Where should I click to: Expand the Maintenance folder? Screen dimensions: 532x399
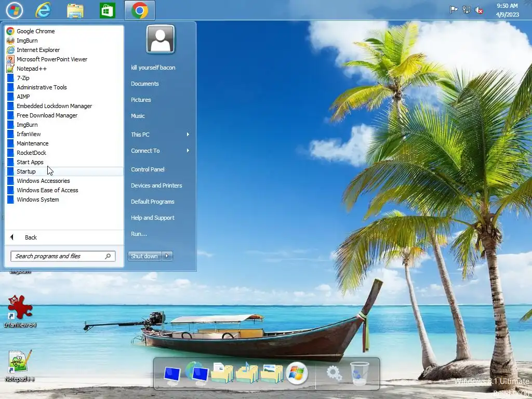[x=64, y=143]
